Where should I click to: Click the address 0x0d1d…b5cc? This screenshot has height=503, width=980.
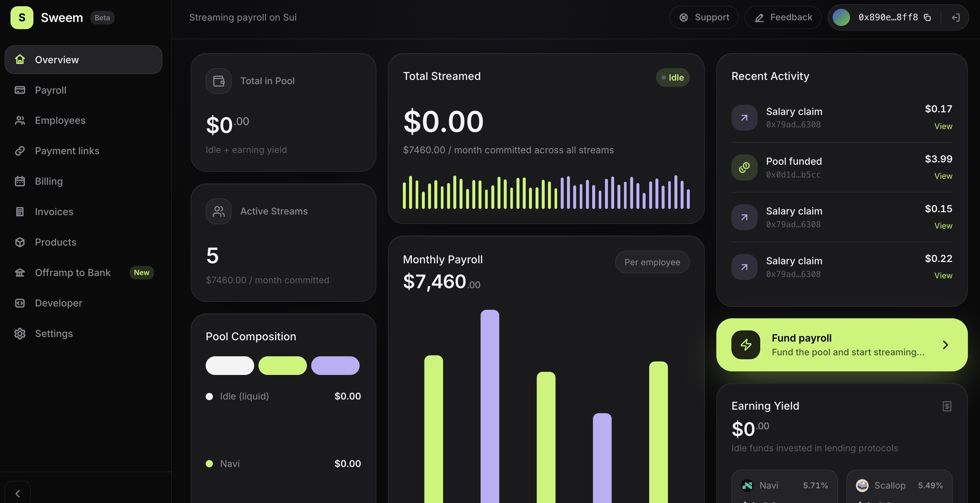click(x=793, y=175)
